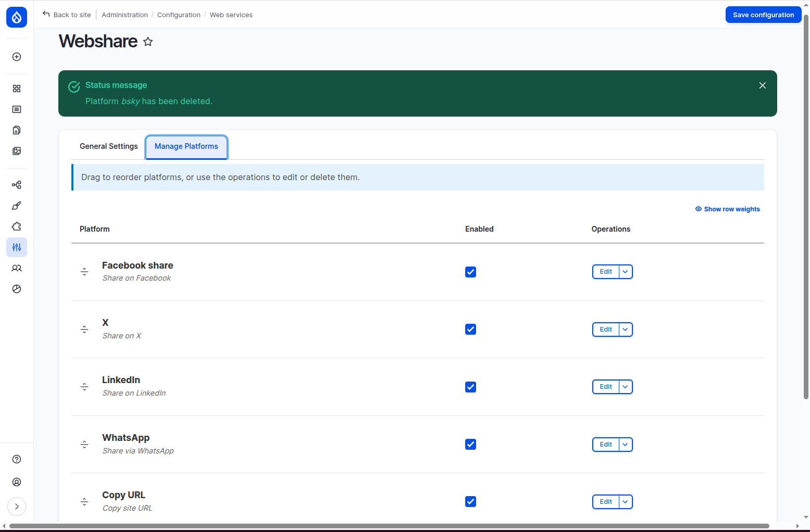810x532 pixels.
Task: Open the Help question mark icon
Action: pyautogui.click(x=17, y=459)
